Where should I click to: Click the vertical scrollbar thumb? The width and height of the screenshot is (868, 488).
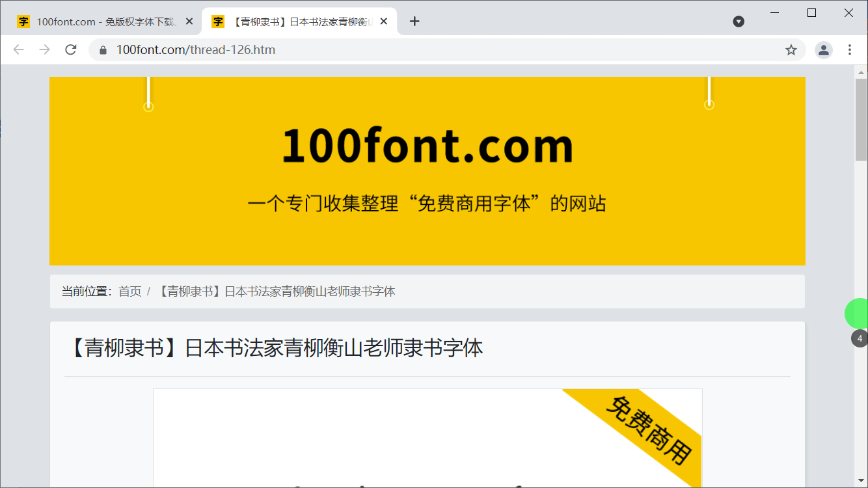click(861, 120)
